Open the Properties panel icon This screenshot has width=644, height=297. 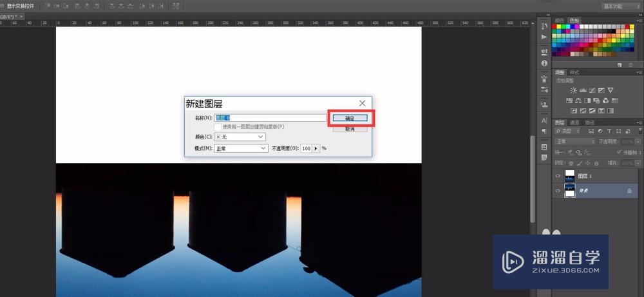tap(545, 52)
